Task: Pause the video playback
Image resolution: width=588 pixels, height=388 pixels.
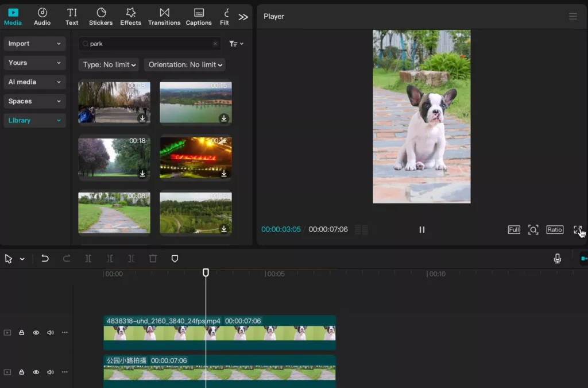Action: (421, 229)
